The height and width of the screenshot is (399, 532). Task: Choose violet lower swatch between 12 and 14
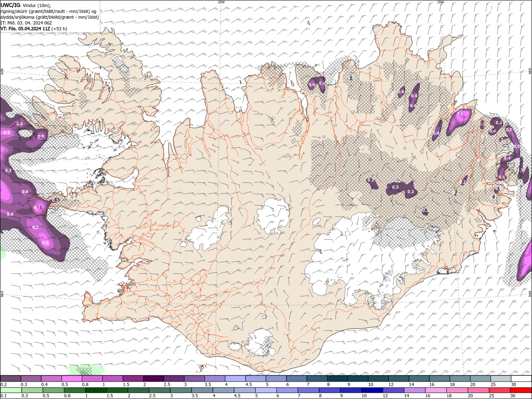[393, 390]
